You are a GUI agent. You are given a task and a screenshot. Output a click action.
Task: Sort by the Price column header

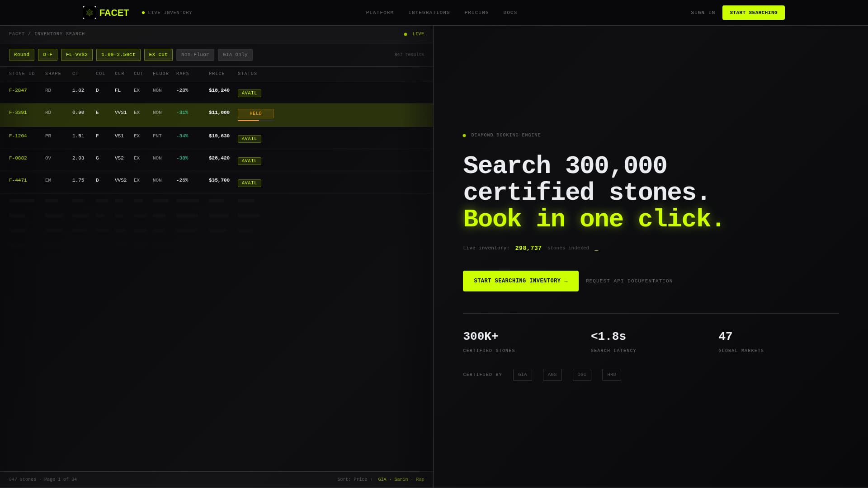click(217, 74)
